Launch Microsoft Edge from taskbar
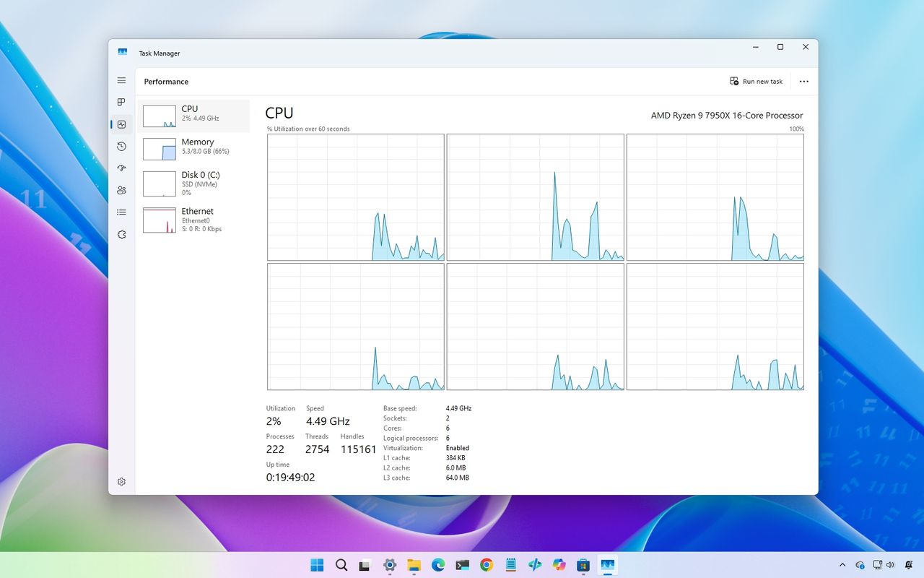924x578 pixels. 438,565
